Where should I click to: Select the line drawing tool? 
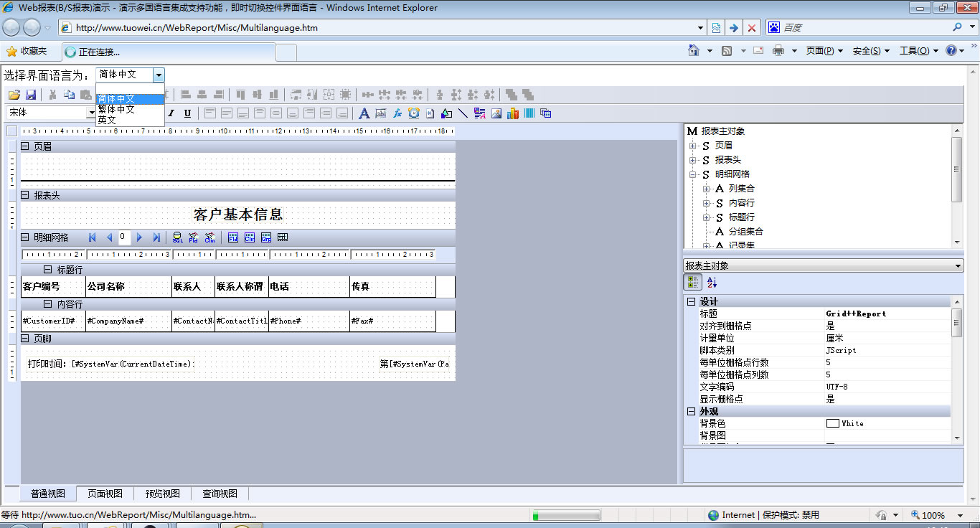pyautogui.click(x=463, y=113)
